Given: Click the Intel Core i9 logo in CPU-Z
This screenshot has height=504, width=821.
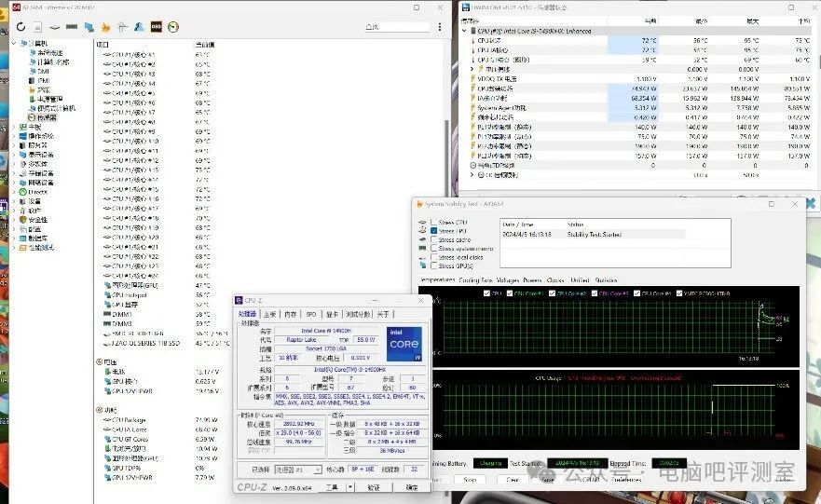Looking at the screenshot, I should pos(404,345).
